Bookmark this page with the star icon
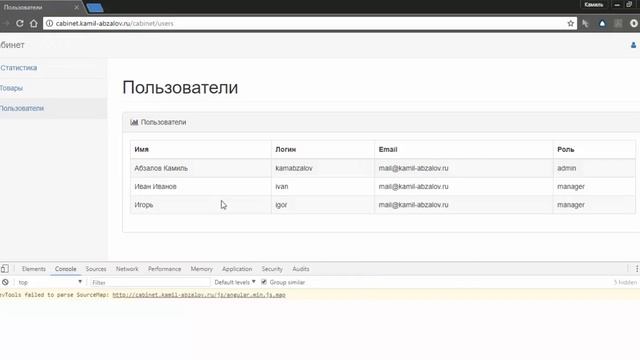 point(571,23)
